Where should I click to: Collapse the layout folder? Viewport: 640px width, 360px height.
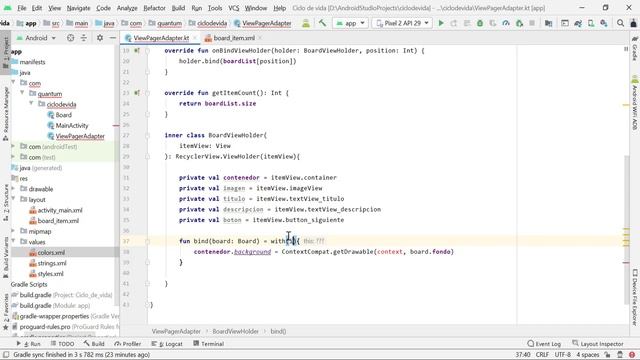pyautogui.click(x=14, y=199)
